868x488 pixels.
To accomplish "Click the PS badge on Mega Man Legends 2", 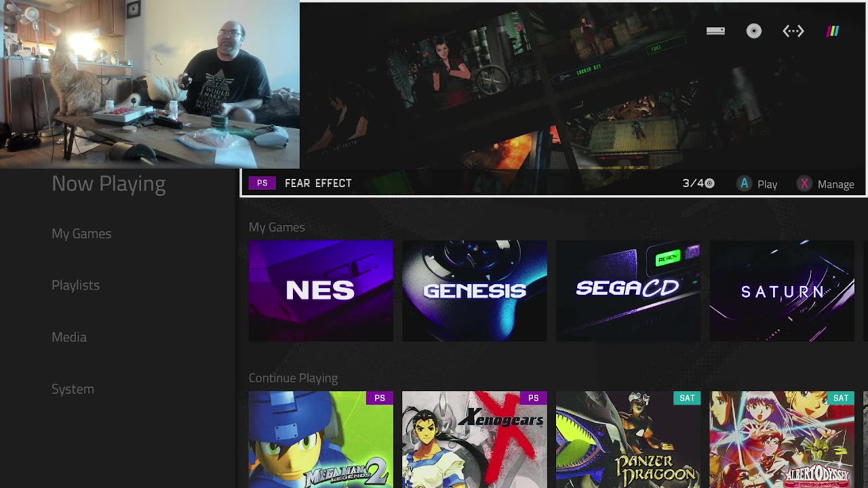I will tap(380, 398).
